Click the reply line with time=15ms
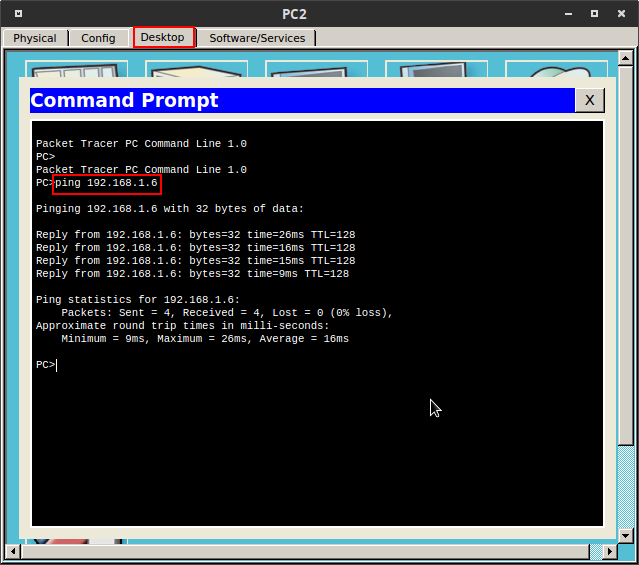 pyautogui.click(x=196, y=261)
